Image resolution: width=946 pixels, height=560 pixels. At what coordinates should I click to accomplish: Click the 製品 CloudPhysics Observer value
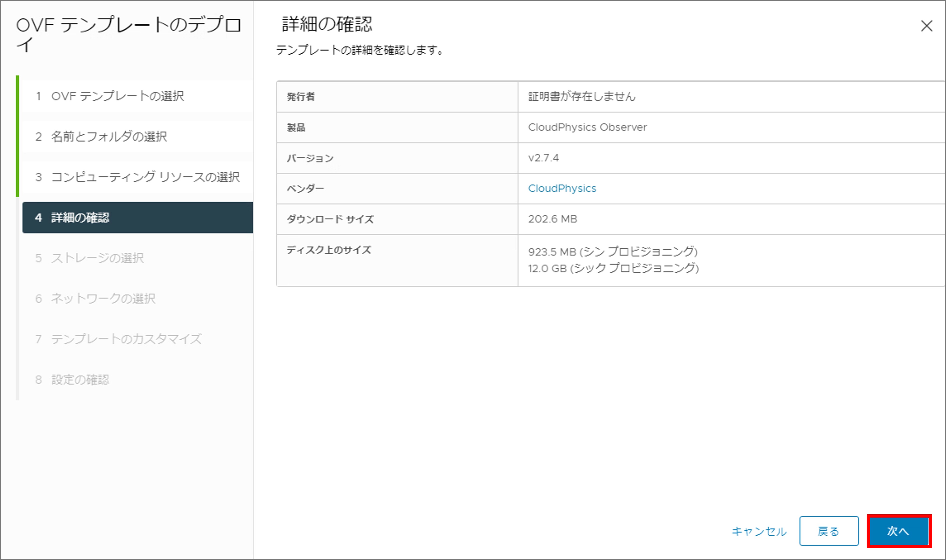point(587,127)
